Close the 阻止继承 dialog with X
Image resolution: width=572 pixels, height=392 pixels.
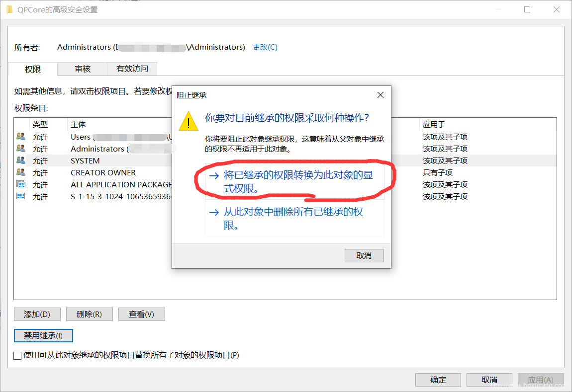point(380,95)
